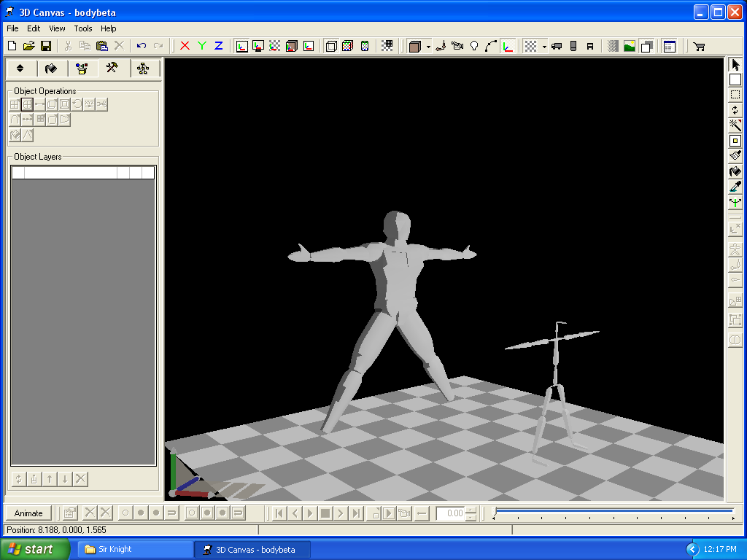The image size is (747, 560).
Task: Open the Tools menu
Action: pyautogui.click(x=82, y=28)
